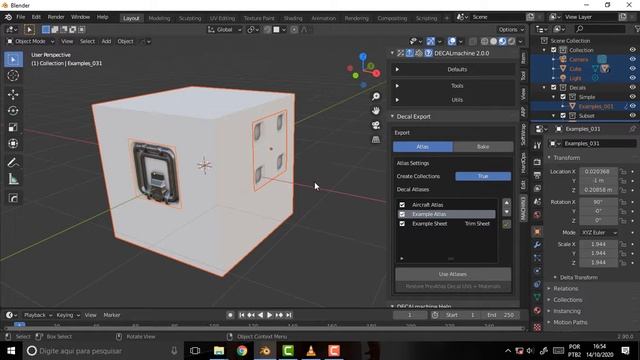Image resolution: width=640 pixels, height=360 pixels.
Task: Open File Explorer from the taskbar
Action: point(219,351)
